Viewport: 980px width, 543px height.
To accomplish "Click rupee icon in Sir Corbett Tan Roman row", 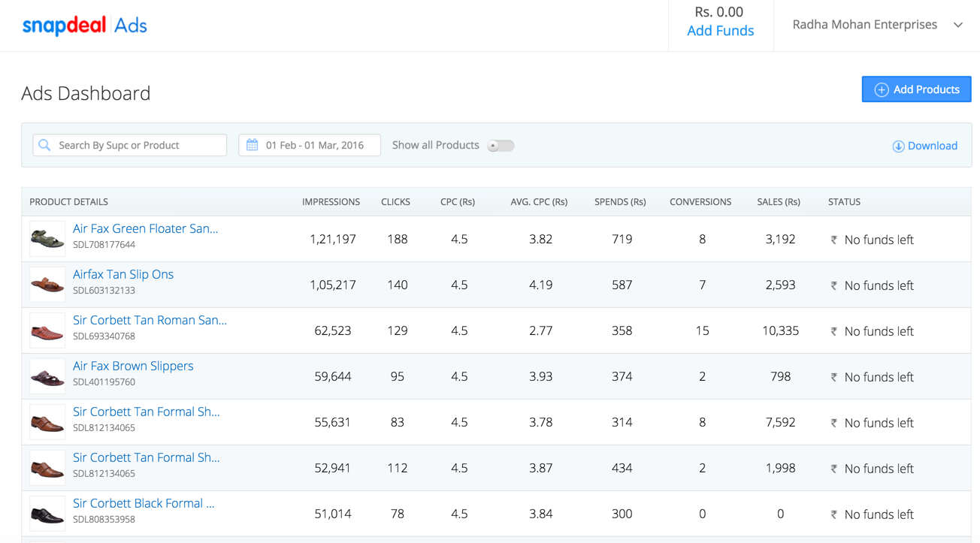I will [833, 332].
